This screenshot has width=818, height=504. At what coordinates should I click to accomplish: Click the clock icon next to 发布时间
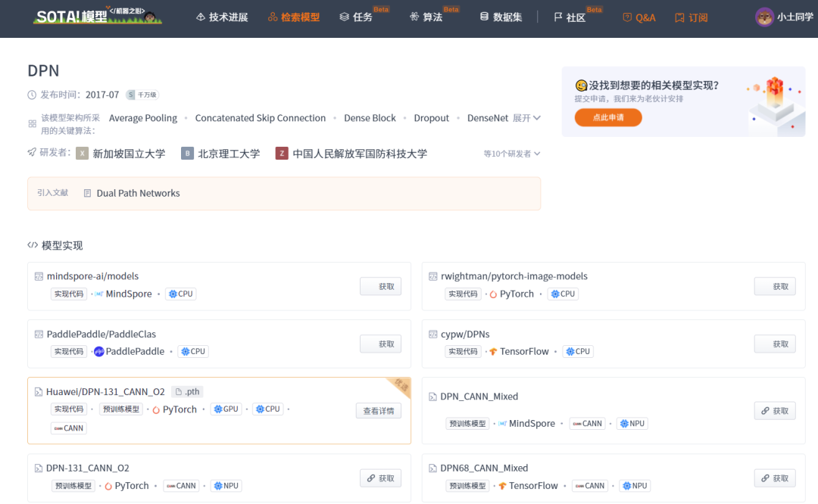pyautogui.click(x=32, y=95)
